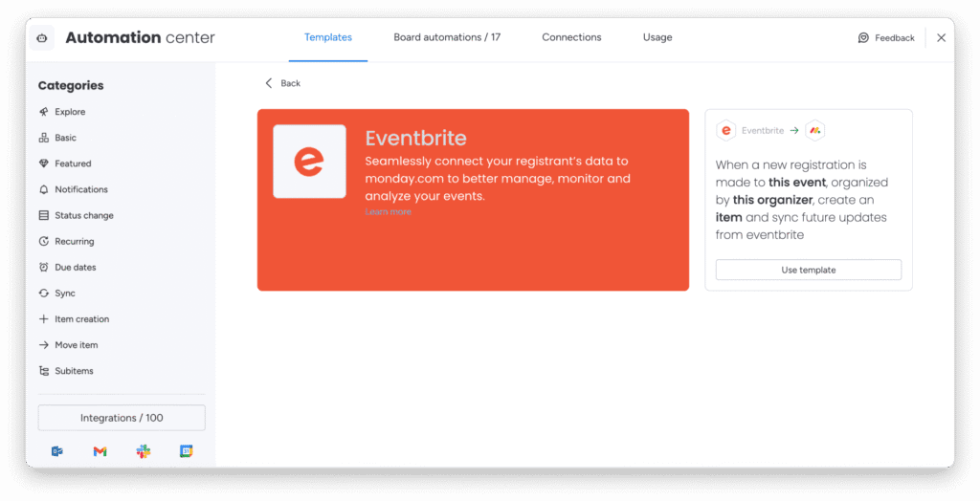Image resolution: width=980 pixels, height=501 pixels.
Task: Go Back to the templates list
Action: pyautogui.click(x=282, y=83)
